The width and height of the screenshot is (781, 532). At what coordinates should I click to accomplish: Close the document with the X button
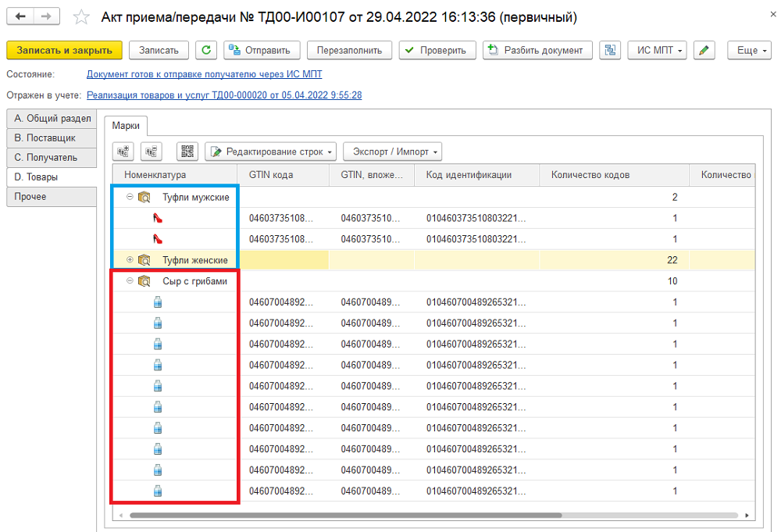773,14
